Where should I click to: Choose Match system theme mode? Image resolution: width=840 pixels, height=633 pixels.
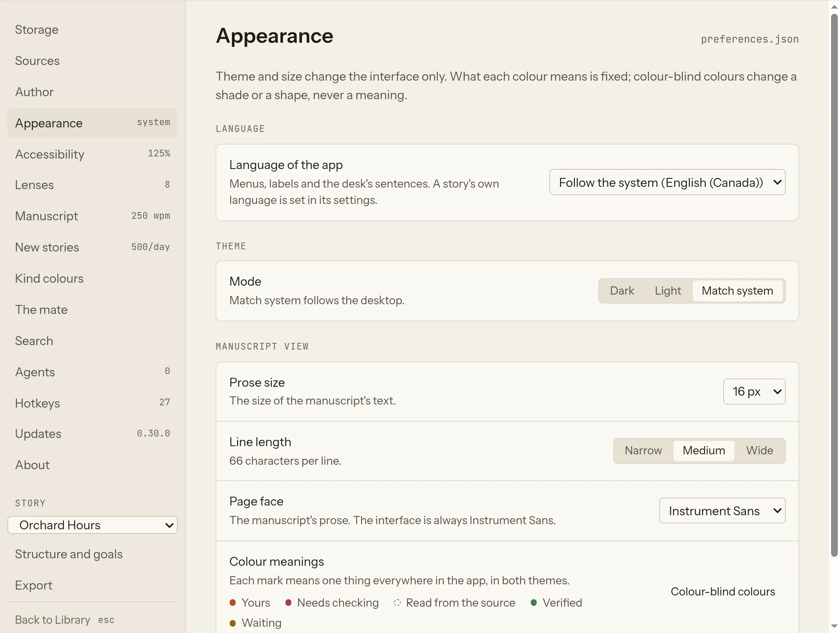(737, 291)
